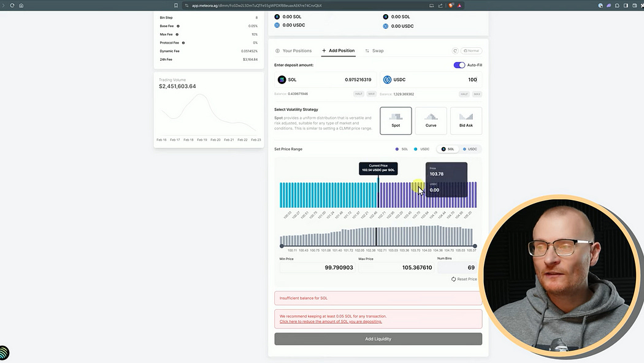Click the trading volume line chart

209,114
